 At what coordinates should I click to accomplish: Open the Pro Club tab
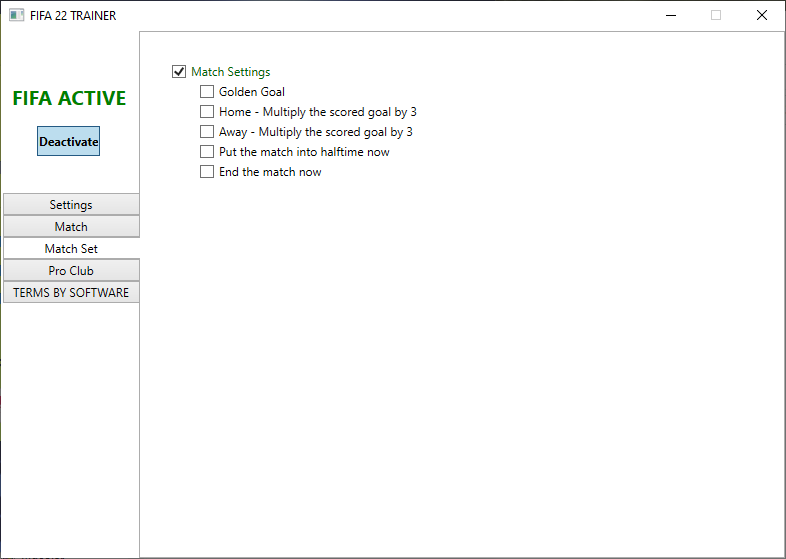pos(71,271)
